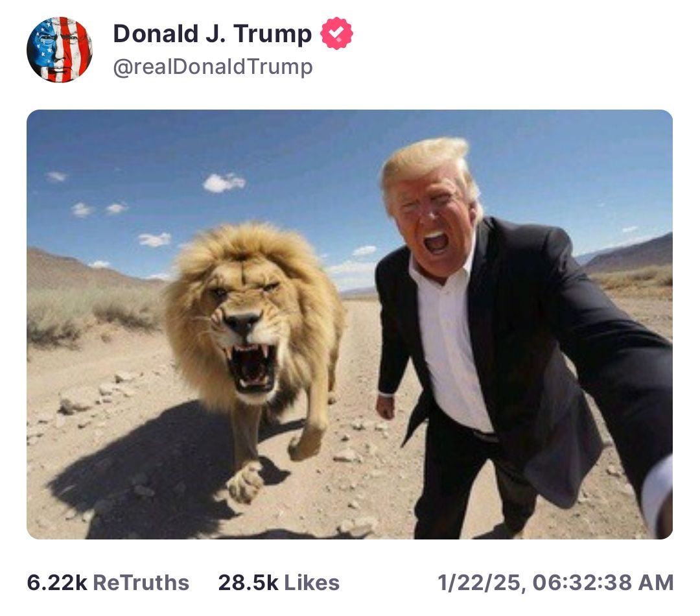Select the ReTruths label text
Screen dimensions: 700x616
click(x=141, y=582)
